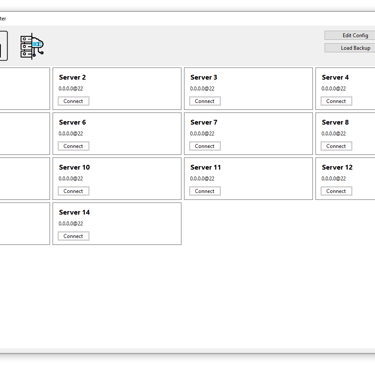Connect to Server 7
Image resolution: width=375 pixels, height=366 pixels.
click(205, 146)
